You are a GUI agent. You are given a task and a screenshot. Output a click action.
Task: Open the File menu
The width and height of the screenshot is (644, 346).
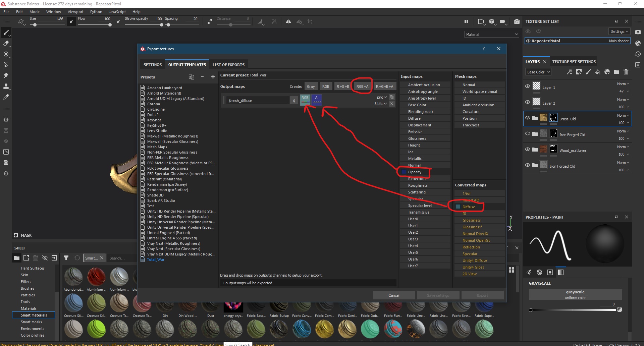pos(6,12)
